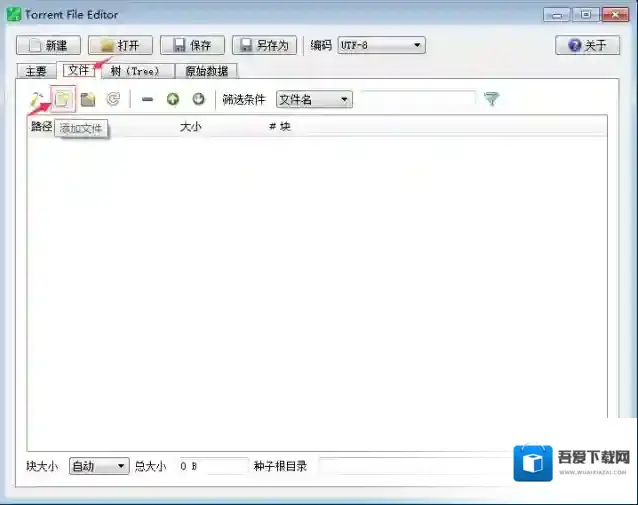638x505 pixels.
Task: Switch to the 主要 tab
Action: click(36, 71)
